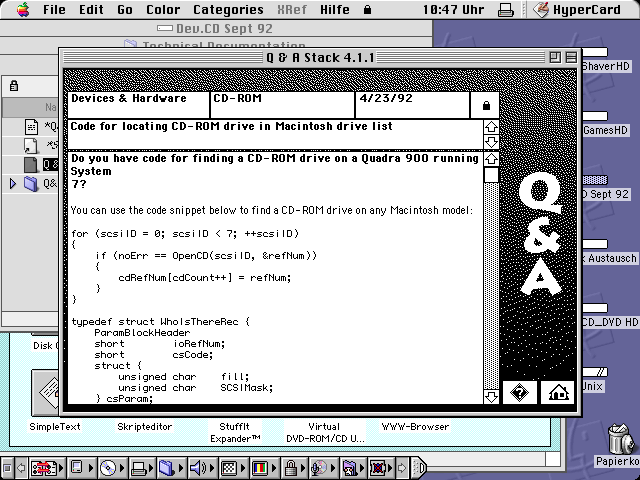Open the AppleTalk switch Control Strip module

(x=47, y=468)
